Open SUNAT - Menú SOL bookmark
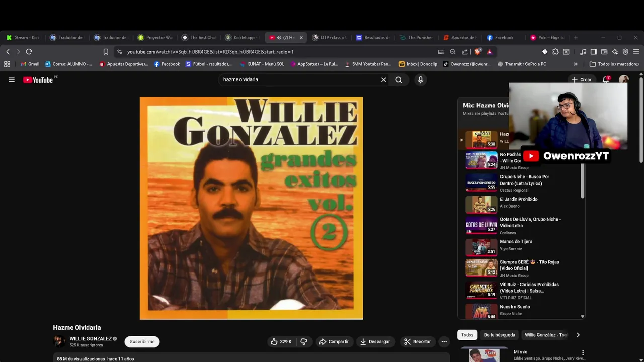Screen dimensions: 644x362 (x=262, y=64)
